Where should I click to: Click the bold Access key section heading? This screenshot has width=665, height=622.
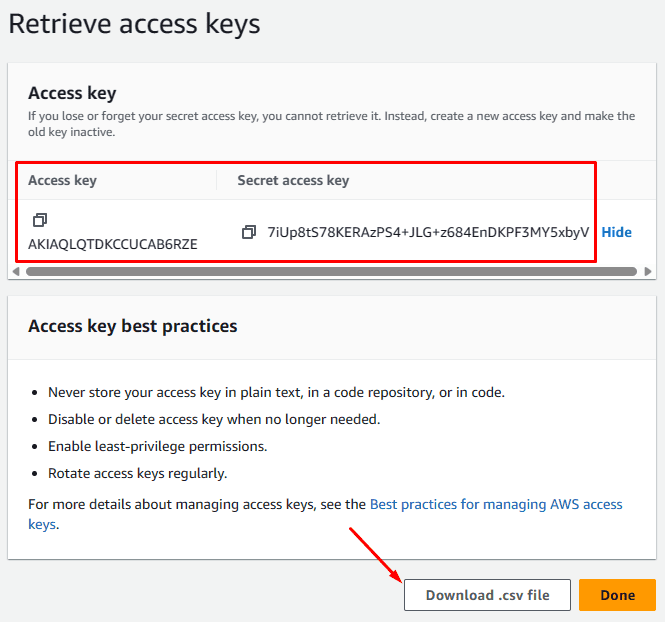[x=72, y=93]
